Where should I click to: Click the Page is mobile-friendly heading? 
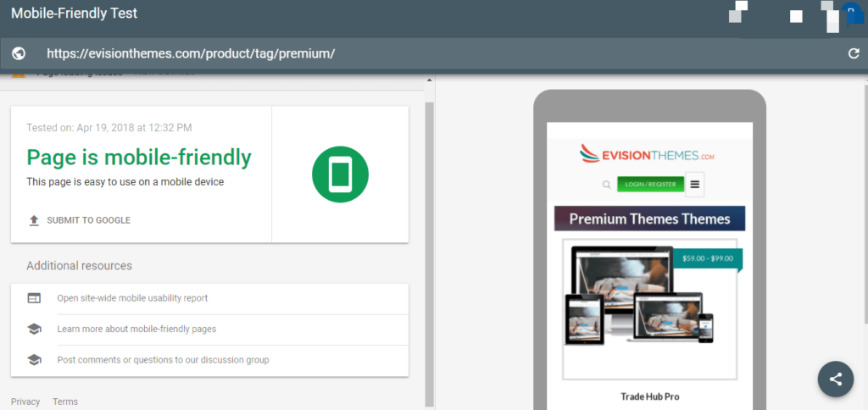click(x=139, y=158)
